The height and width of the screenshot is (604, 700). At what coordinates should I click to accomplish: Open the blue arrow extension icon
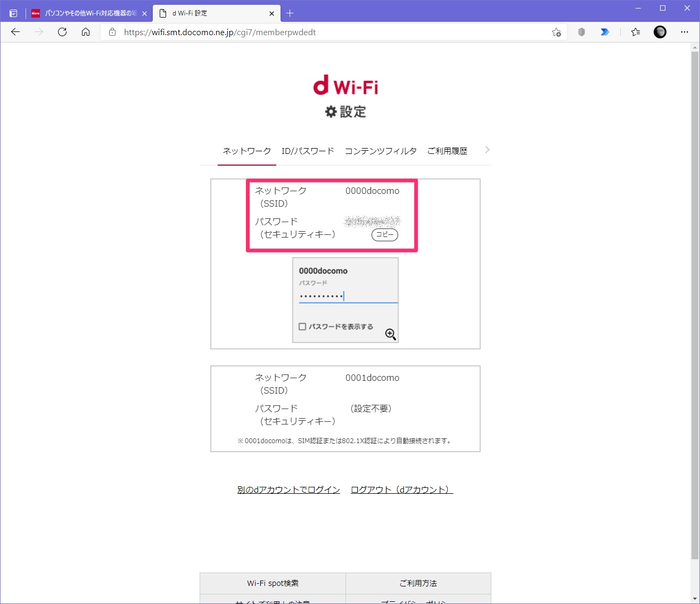(x=605, y=32)
